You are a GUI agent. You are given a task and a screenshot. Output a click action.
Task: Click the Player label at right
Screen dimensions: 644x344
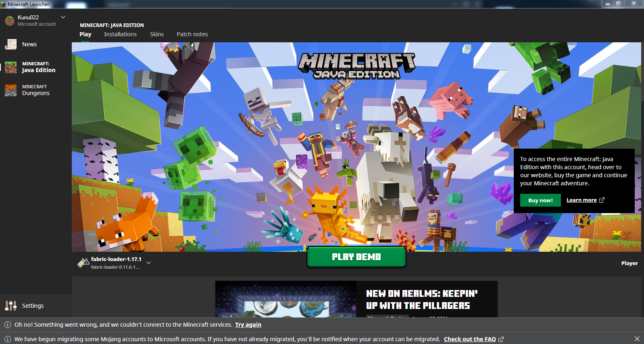629,263
